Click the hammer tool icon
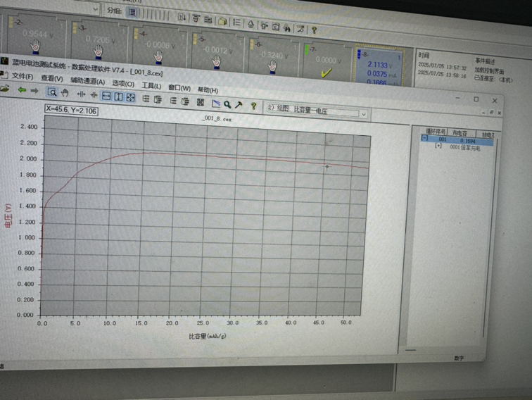The width and height of the screenshot is (532, 400). click(x=239, y=104)
